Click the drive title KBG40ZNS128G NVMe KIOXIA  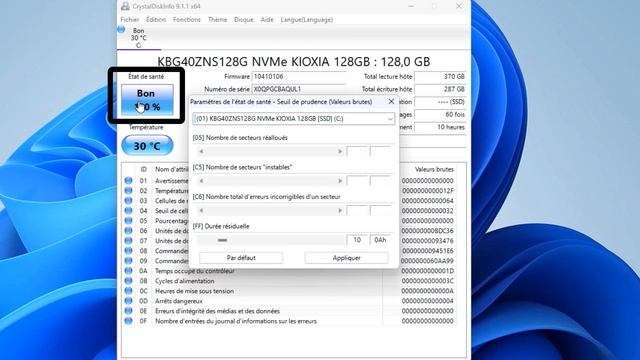[x=293, y=62]
